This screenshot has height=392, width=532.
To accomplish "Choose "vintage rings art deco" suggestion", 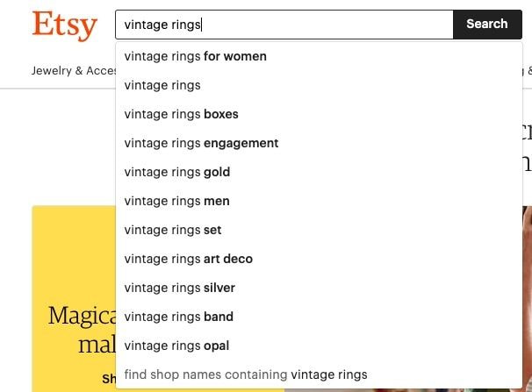I will click(x=189, y=259).
